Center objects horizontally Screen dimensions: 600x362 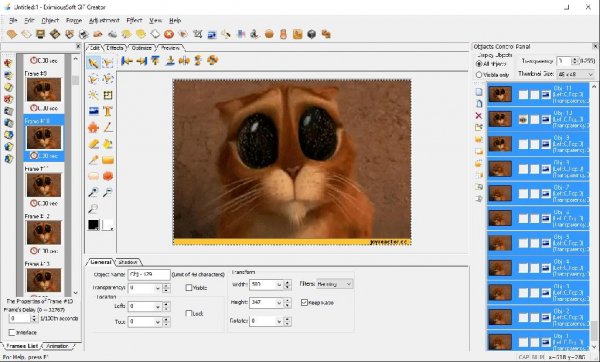(184, 60)
